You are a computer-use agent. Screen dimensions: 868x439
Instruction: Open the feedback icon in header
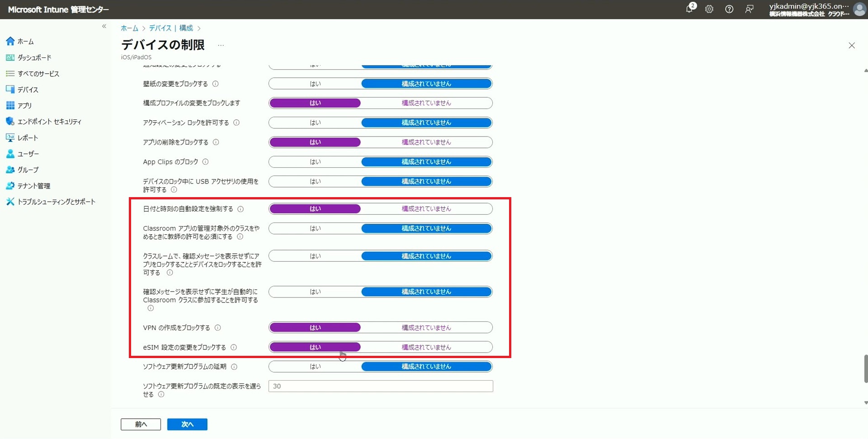749,9
